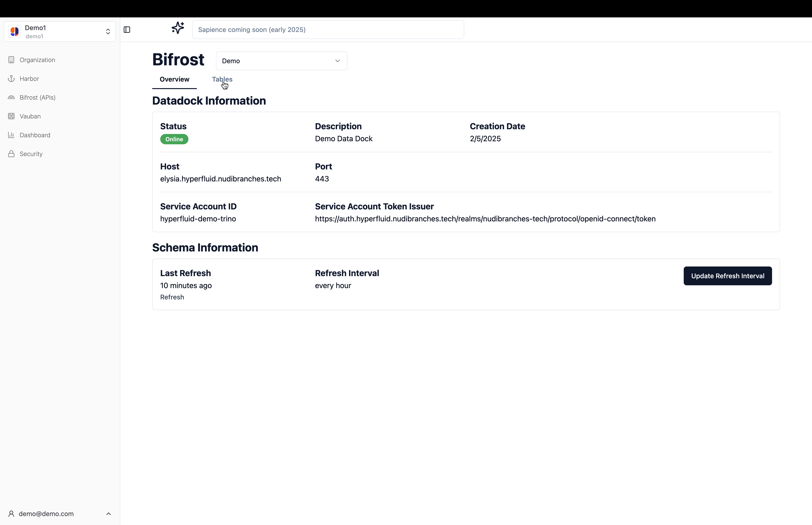Image resolution: width=812 pixels, height=525 pixels.
Task: Click the Harbor anchor icon
Action: tap(11, 78)
